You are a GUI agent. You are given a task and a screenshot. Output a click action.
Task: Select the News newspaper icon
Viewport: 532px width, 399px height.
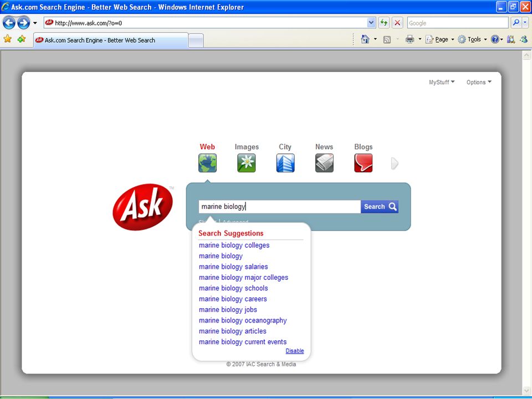pyautogui.click(x=324, y=163)
